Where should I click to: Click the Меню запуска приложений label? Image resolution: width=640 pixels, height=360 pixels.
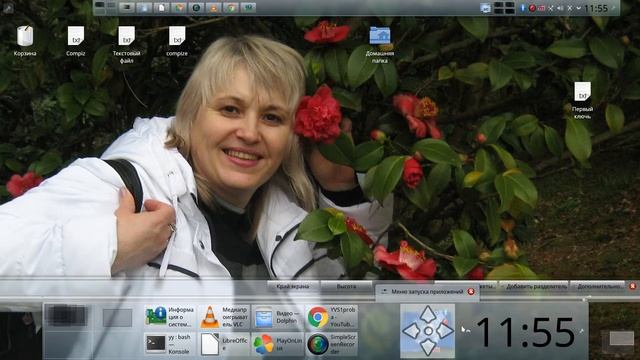(x=427, y=291)
